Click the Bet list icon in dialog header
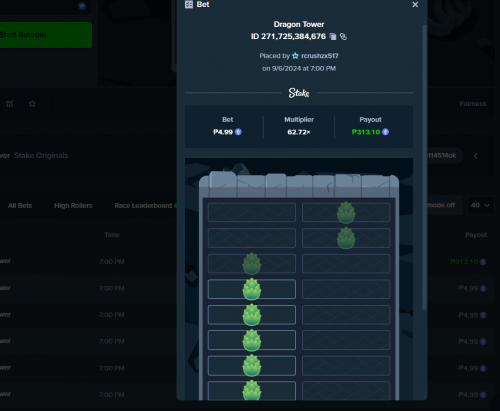The height and width of the screenshot is (411, 500). [x=189, y=4]
